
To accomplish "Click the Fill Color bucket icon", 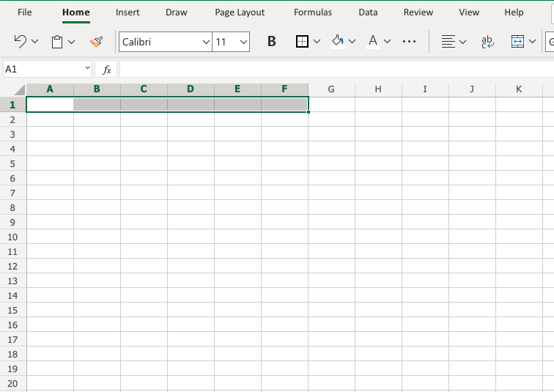I will point(338,42).
